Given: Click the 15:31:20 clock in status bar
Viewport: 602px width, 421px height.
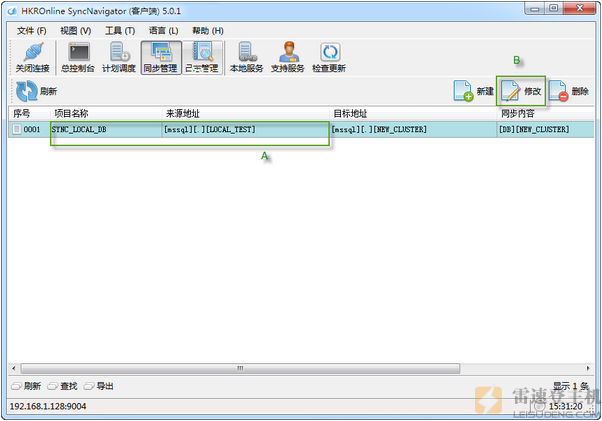Looking at the screenshot, I should (x=566, y=406).
